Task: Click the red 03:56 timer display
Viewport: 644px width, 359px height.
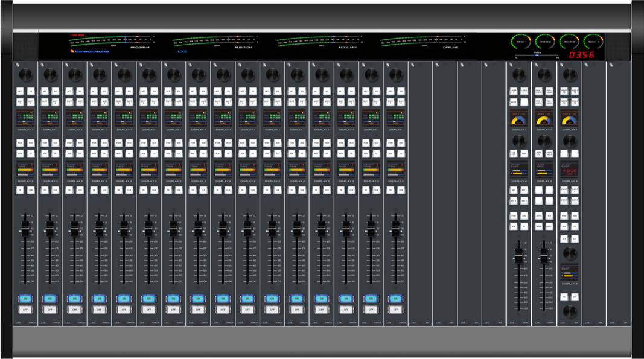Action: tap(581, 55)
